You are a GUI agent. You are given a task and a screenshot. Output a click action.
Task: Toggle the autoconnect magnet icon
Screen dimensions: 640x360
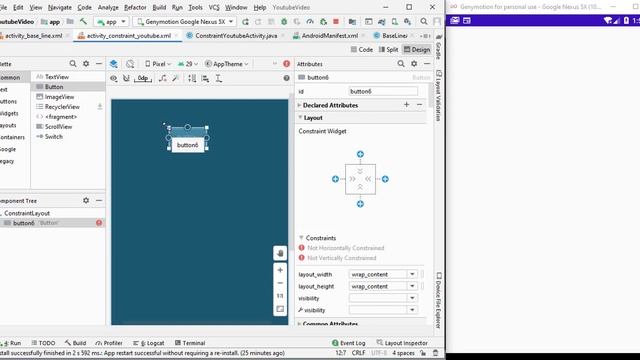(x=127, y=78)
